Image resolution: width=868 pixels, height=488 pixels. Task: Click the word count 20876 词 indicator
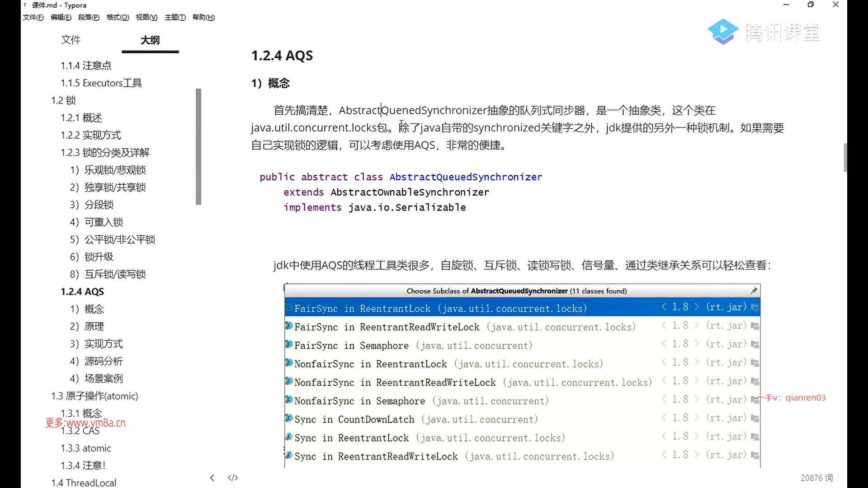click(816, 478)
